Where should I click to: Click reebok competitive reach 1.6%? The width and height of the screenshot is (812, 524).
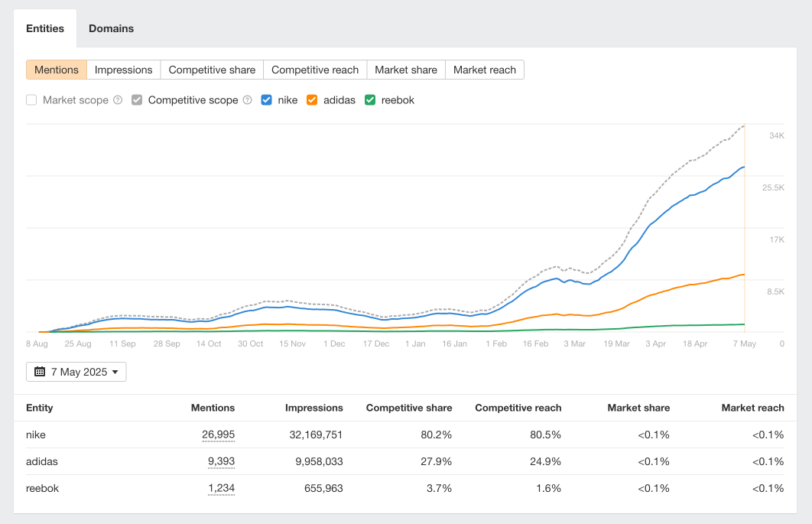click(548, 489)
